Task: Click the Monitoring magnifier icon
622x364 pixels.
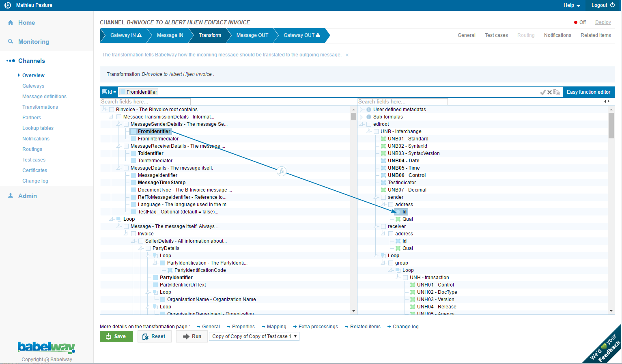Action: (x=11, y=41)
